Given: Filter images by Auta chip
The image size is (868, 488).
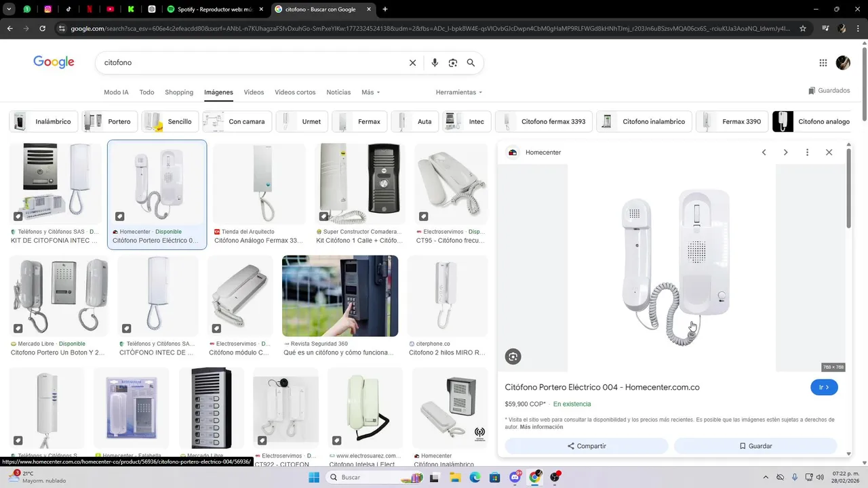Looking at the screenshot, I should coord(415,122).
